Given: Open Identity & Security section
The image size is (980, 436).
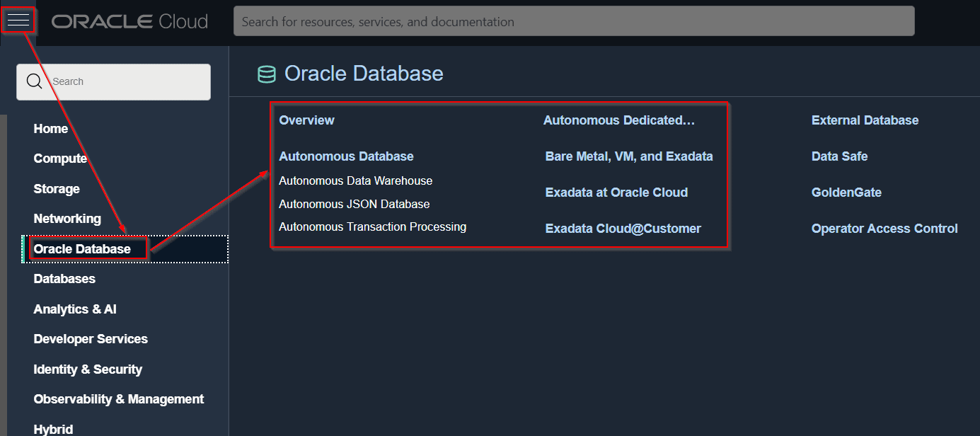Looking at the screenshot, I should click(88, 369).
